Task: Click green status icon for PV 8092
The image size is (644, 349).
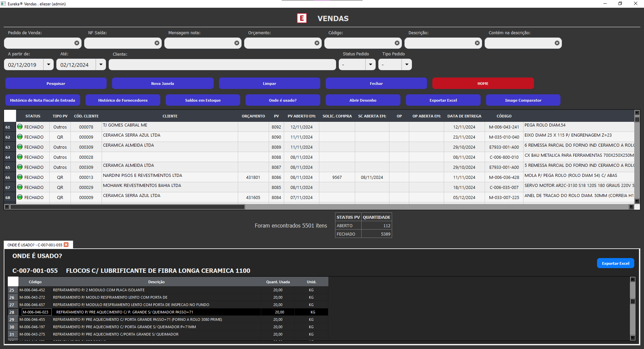Action: click(x=20, y=127)
